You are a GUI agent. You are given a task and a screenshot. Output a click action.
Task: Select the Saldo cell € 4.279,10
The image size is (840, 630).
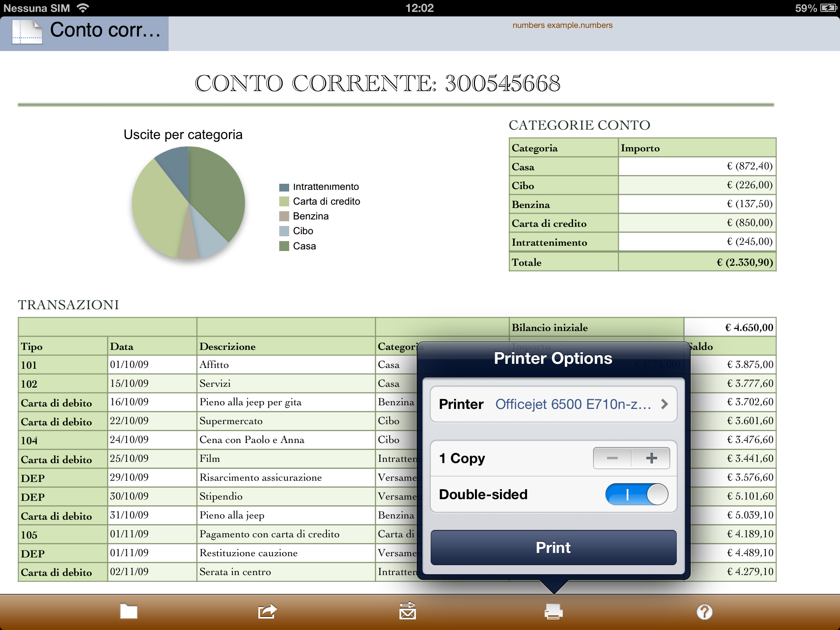pyautogui.click(x=733, y=572)
